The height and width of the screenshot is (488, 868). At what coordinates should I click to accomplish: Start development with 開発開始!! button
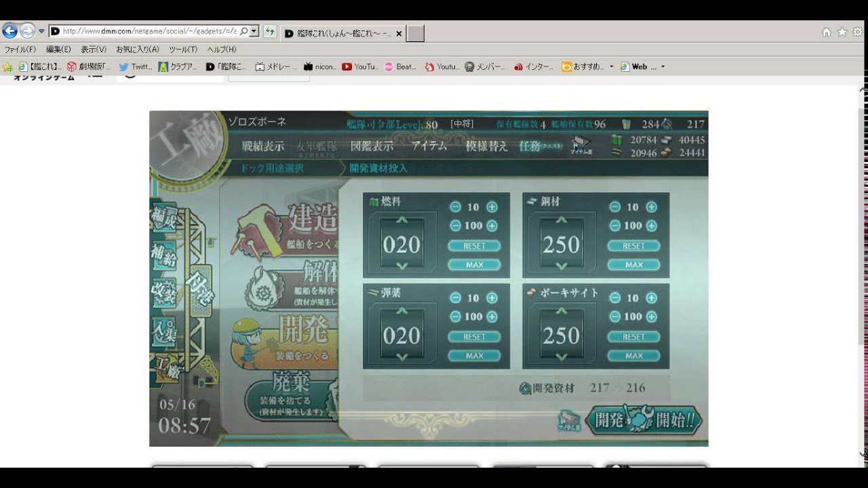pos(643,420)
